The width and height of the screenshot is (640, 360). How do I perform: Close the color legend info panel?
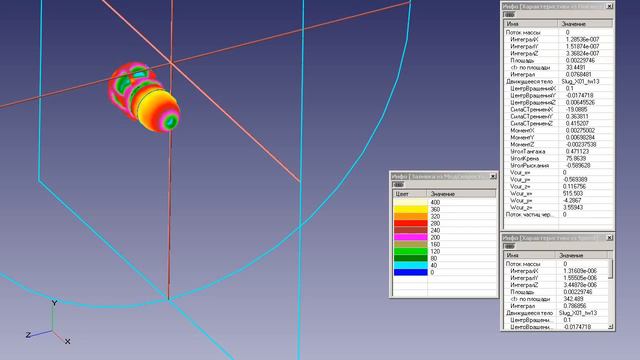coord(493,176)
